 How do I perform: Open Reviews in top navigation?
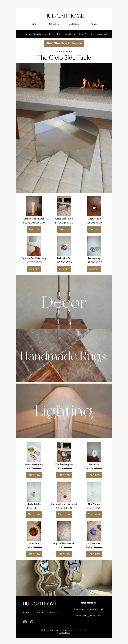[x=94, y=24]
